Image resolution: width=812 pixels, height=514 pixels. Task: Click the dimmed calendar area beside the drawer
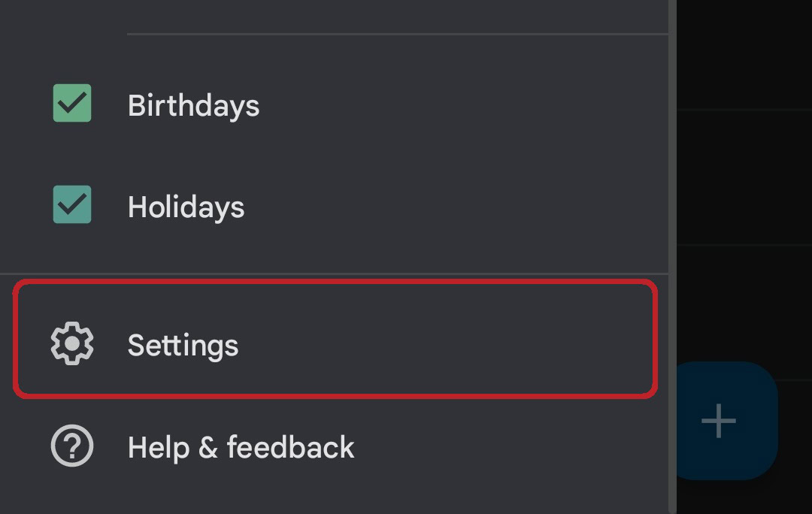744,188
